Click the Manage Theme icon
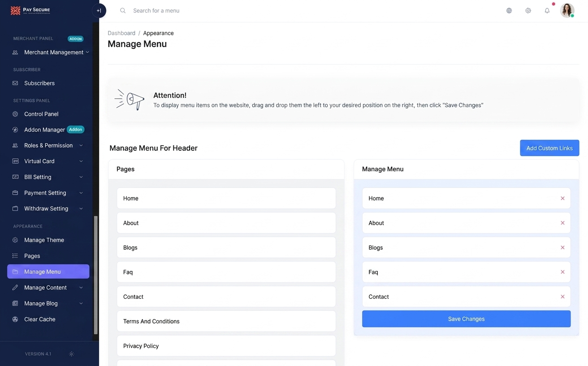The height and width of the screenshot is (366, 588). pos(15,240)
